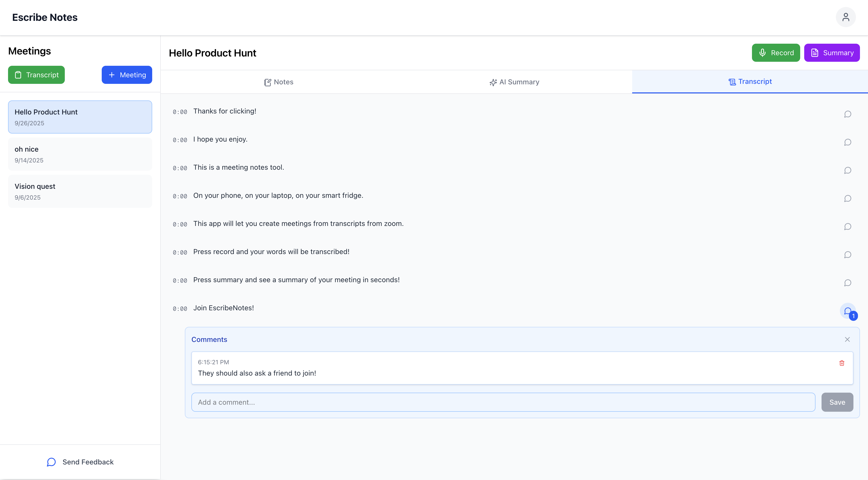Viewport: 868px width, 480px height.
Task: Open comment bubble for smart fridge line
Action: coord(847,198)
